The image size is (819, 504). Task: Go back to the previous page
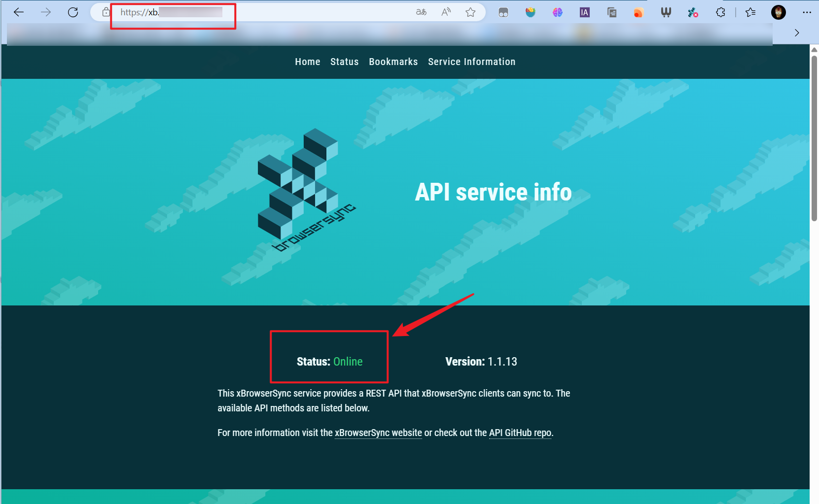[x=19, y=12]
